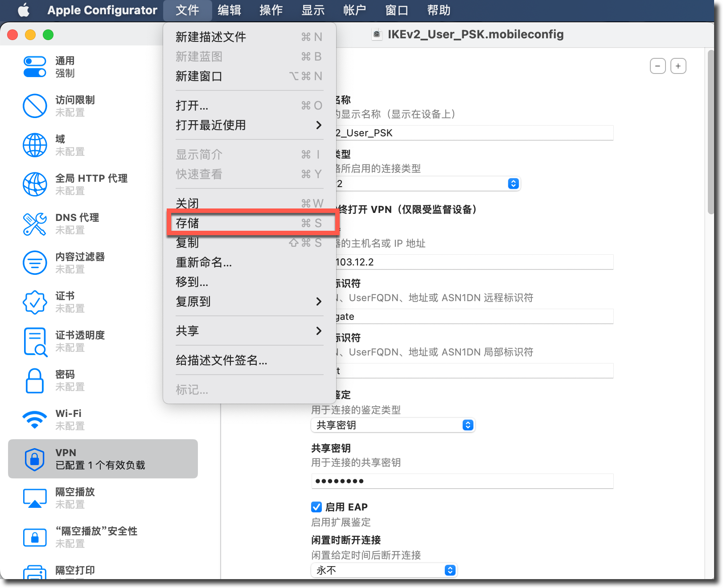Expand the 复原到 submenu

[249, 302]
